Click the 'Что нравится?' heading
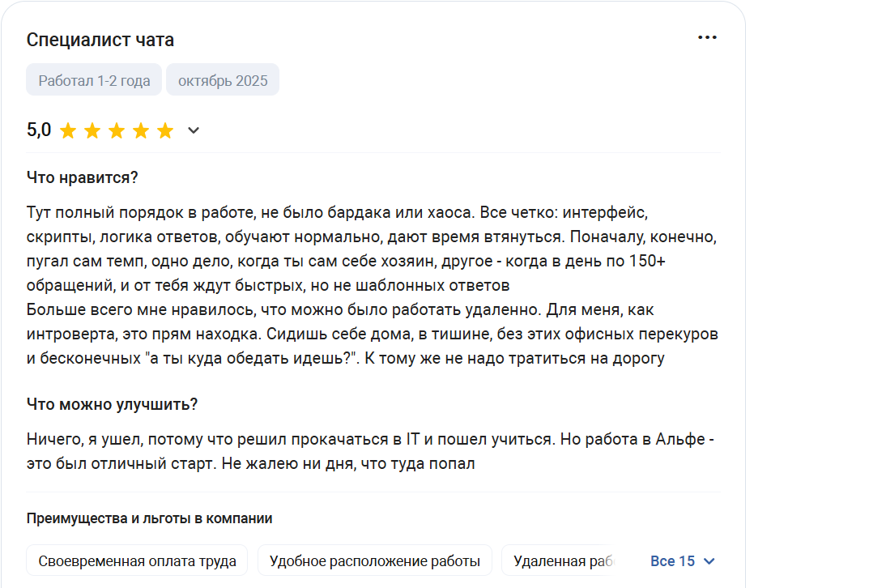This screenshot has height=588, width=886. [82, 177]
